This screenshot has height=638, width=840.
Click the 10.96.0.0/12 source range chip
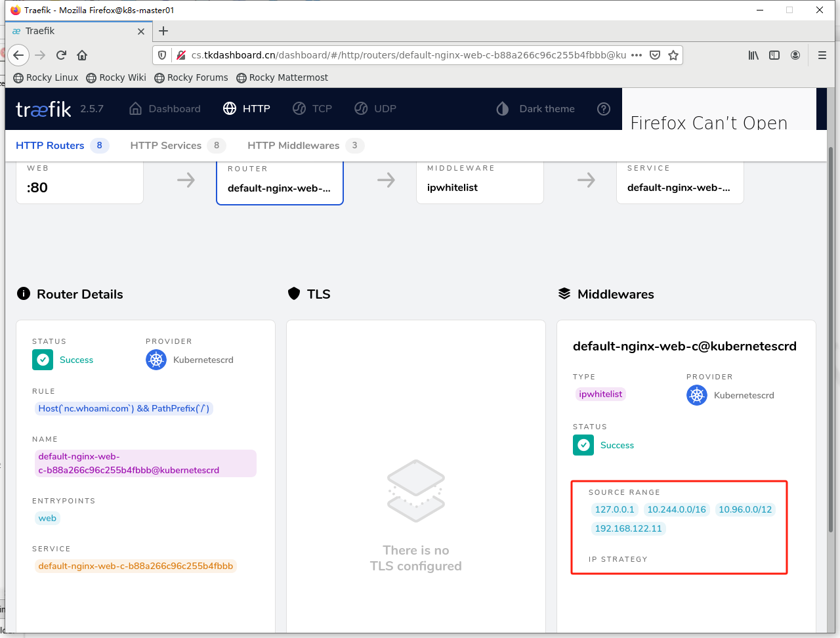pos(745,509)
